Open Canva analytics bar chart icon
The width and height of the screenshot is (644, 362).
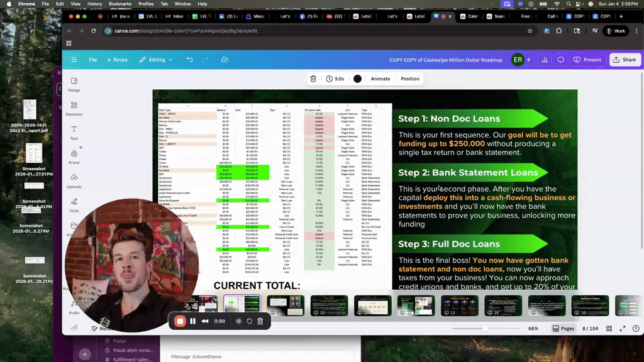[545, 60]
